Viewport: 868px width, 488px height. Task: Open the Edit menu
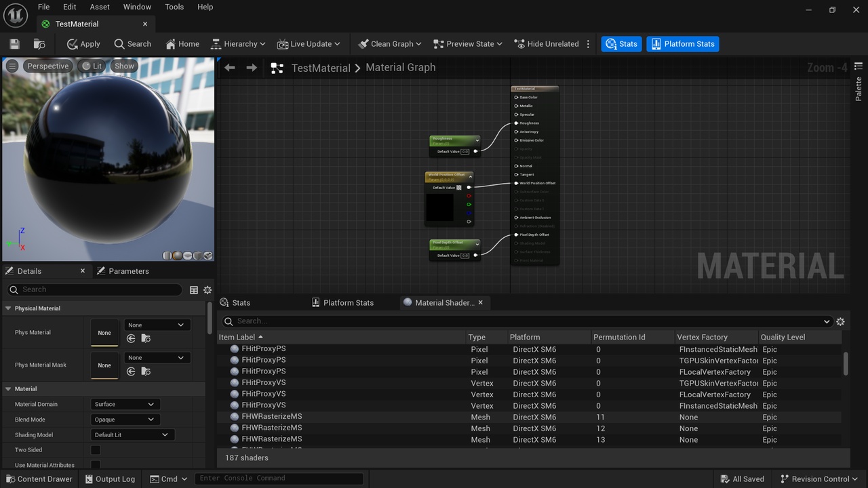point(70,7)
